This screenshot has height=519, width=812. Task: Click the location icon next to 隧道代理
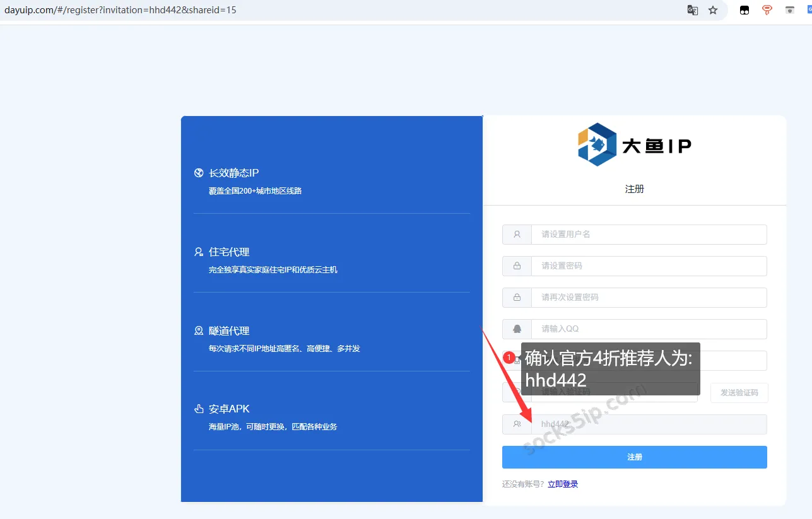[x=199, y=330]
